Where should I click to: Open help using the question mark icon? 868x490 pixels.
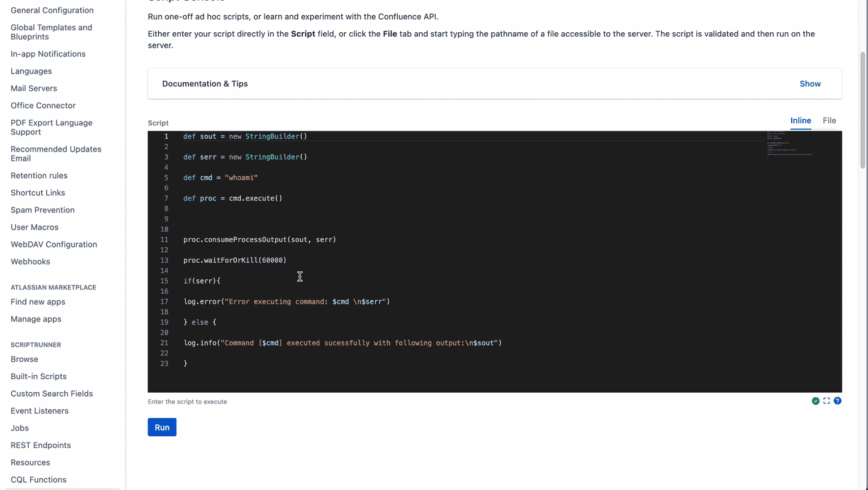(837, 401)
